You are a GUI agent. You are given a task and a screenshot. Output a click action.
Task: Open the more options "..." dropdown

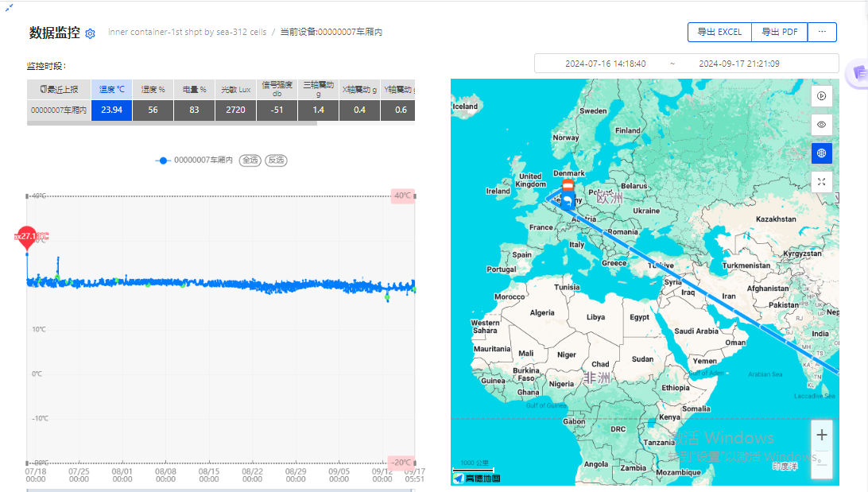(822, 33)
